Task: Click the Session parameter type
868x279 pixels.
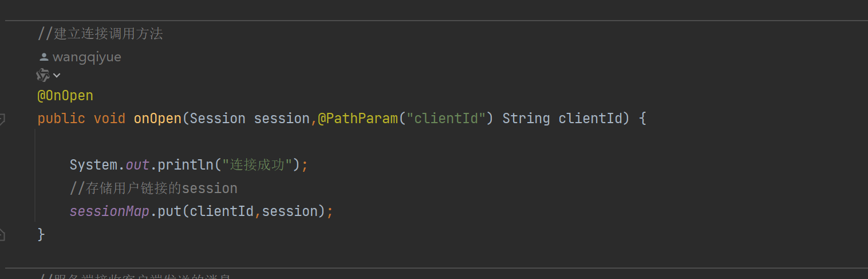Action: pos(218,119)
